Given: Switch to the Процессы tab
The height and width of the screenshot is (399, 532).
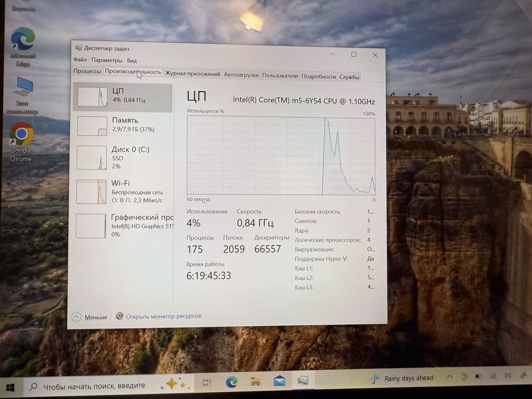Looking at the screenshot, I should click(x=87, y=71).
